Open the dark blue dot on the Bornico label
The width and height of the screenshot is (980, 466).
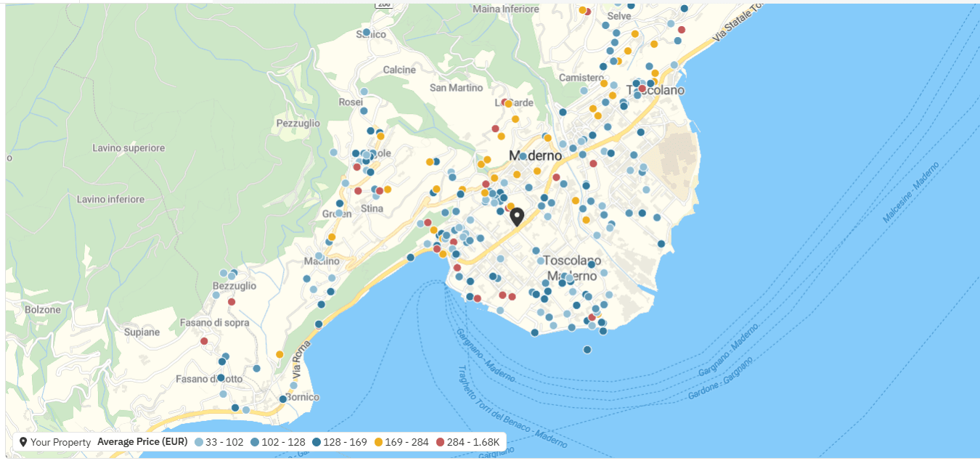(x=283, y=399)
